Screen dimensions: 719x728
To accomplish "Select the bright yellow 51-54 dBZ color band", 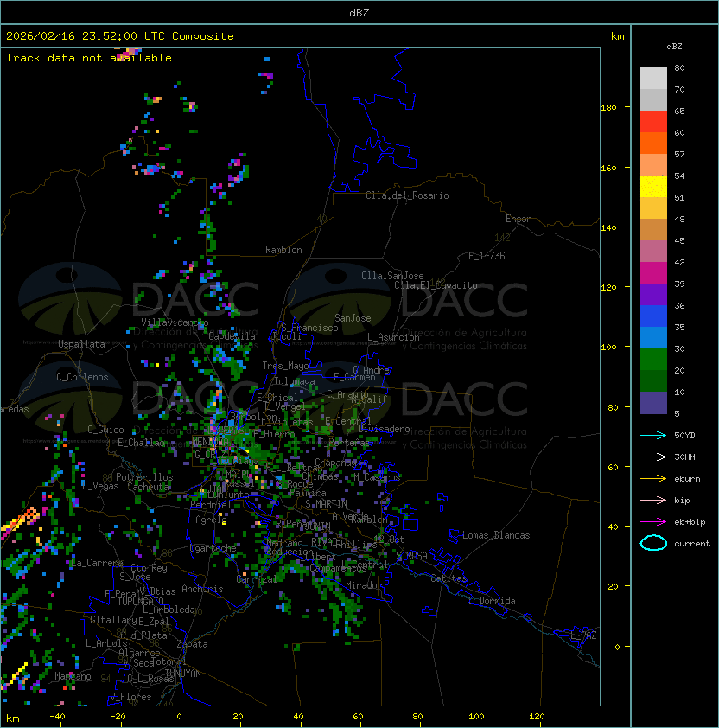I will pos(653,187).
